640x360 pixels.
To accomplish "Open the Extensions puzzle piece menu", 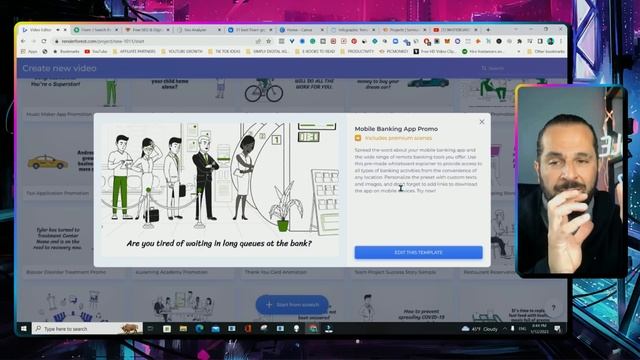I will point(519,41).
